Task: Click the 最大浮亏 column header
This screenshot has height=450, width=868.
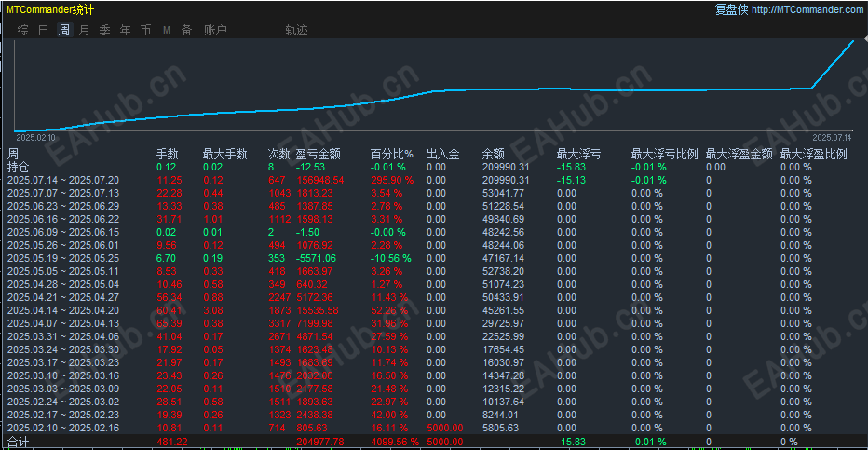Action: [578, 154]
